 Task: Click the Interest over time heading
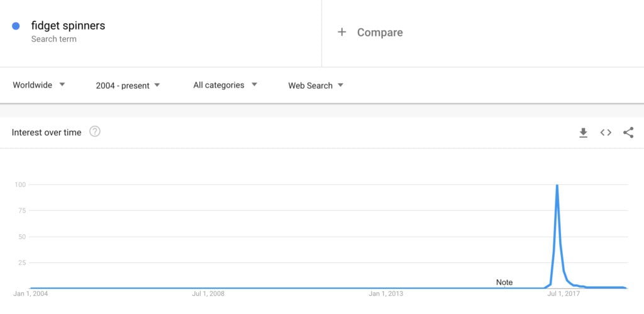pos(47,132)
